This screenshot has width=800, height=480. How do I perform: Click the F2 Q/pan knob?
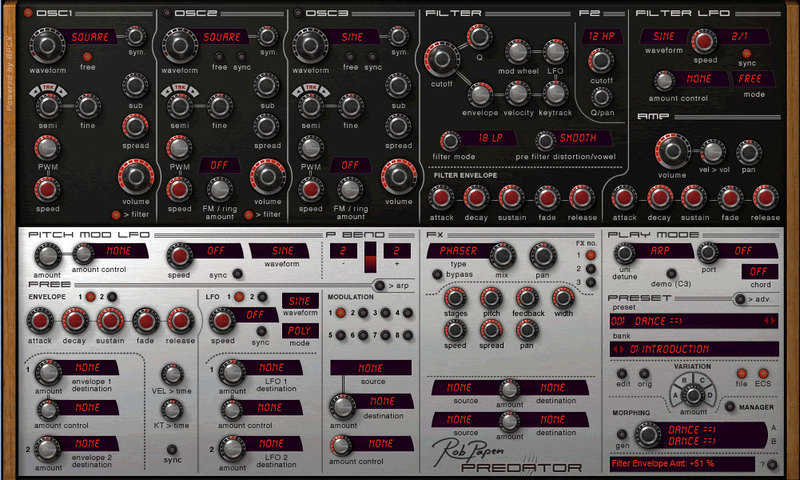602,96
